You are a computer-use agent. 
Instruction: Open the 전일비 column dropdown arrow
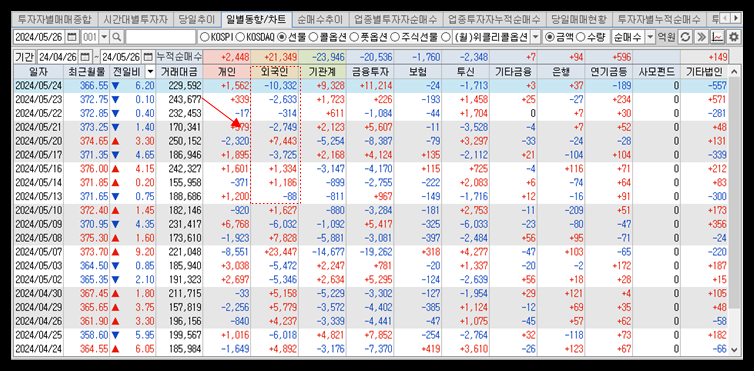(x=151, y=72)
